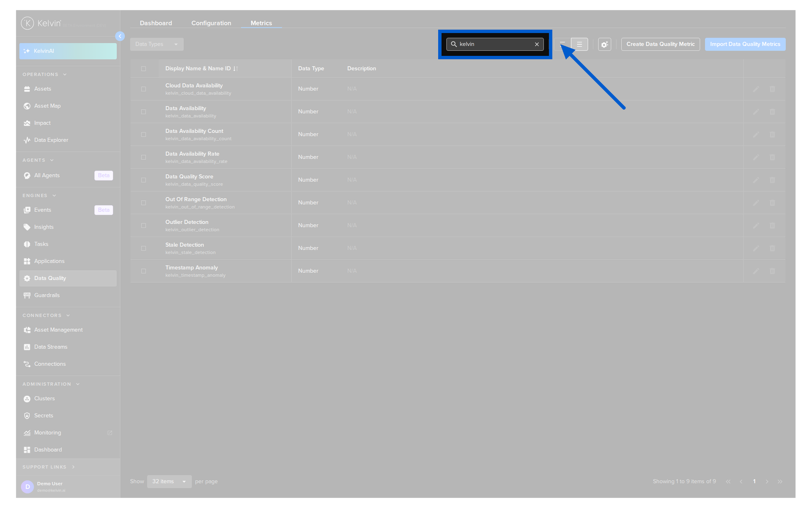The height and width of the screenshot is (508, 812).
Task: Open Insights using the tag icon
Action: click(x=27, y=227)
